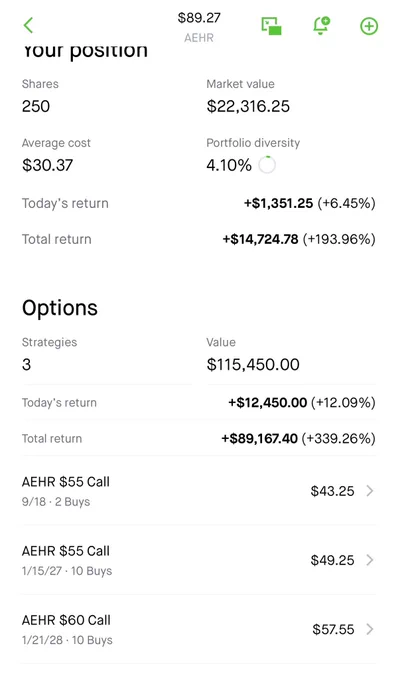
Task: Open AEHR $60 Call 1/21/28 position
Action: coord(199,629)
